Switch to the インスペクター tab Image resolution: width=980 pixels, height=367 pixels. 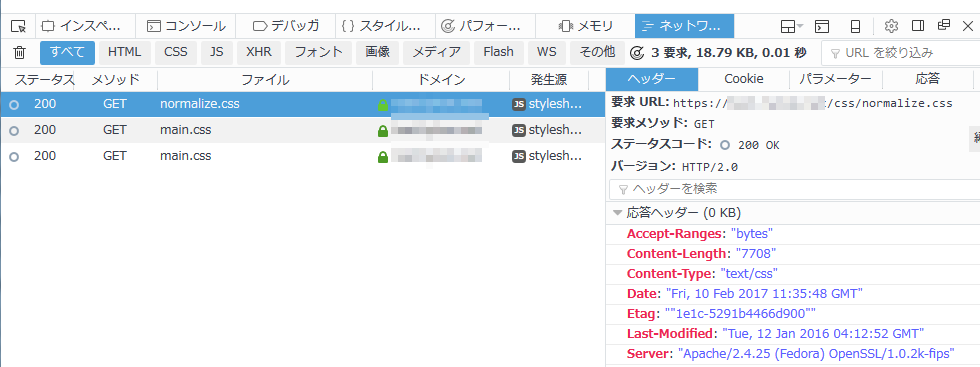(86, 26)
